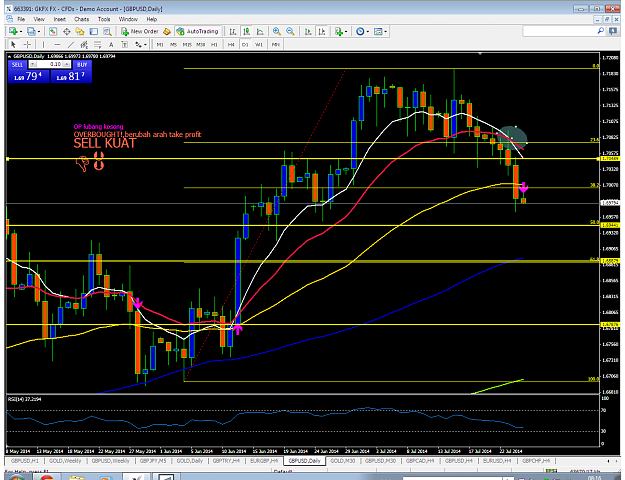Open the Strategy Tester magnifier icon
This screenshot has height=480, width=625.
click(107, 31)
